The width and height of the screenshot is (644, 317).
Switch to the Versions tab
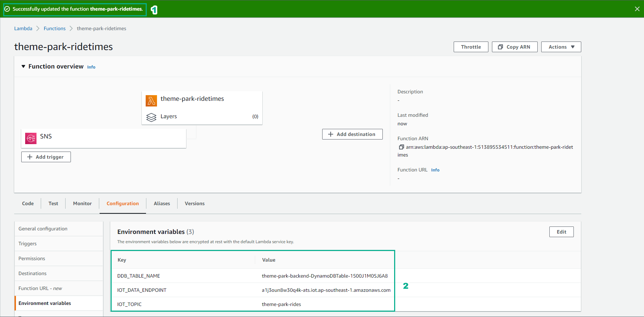pos(195,203)
